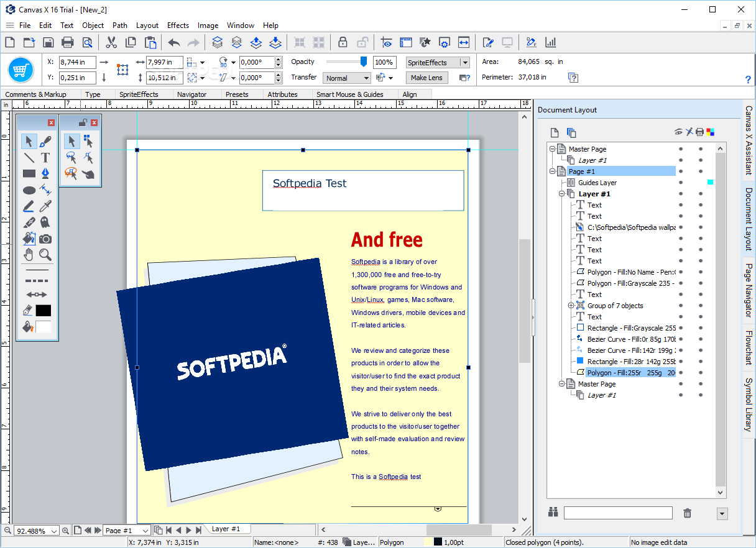Open the Transfer mode Normal dropdown

(x=347, y=78)
